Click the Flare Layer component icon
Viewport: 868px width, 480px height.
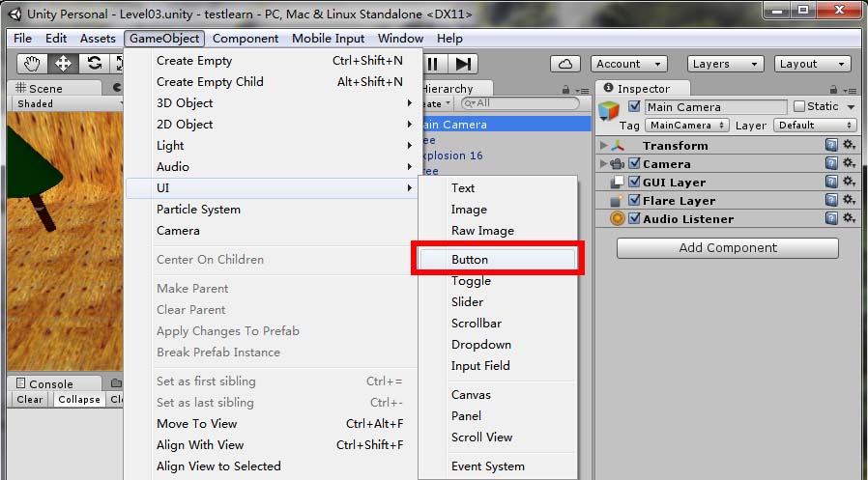[x=617, y=200]
